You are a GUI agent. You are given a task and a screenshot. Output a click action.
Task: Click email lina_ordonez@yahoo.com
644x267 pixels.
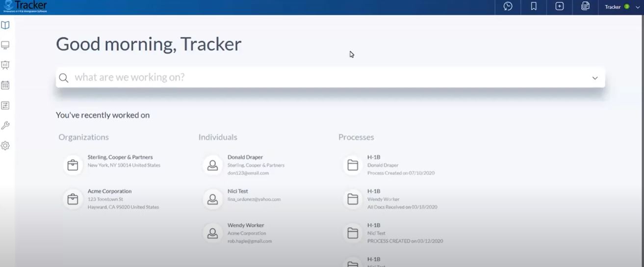coord(254,199)
